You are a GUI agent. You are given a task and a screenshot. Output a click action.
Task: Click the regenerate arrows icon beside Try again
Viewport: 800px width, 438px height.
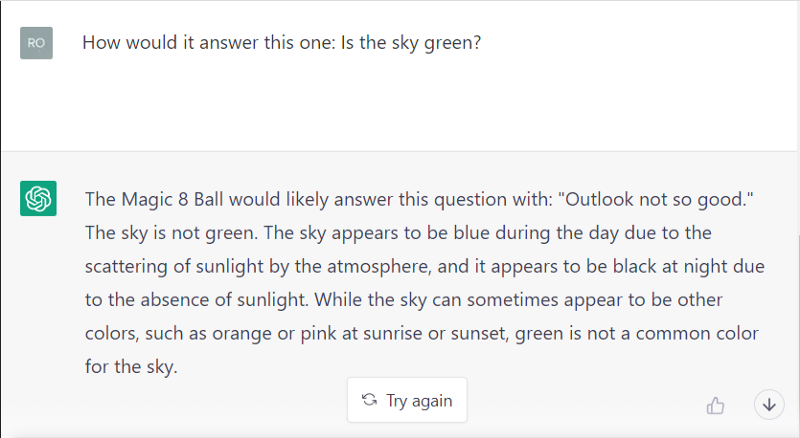click(x=370, y=400)
